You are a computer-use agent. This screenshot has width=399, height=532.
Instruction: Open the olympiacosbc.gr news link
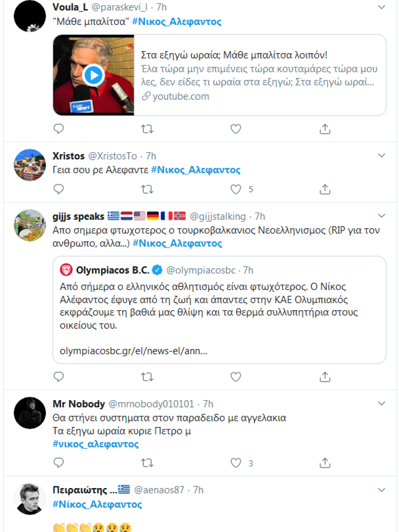point(133,351)
